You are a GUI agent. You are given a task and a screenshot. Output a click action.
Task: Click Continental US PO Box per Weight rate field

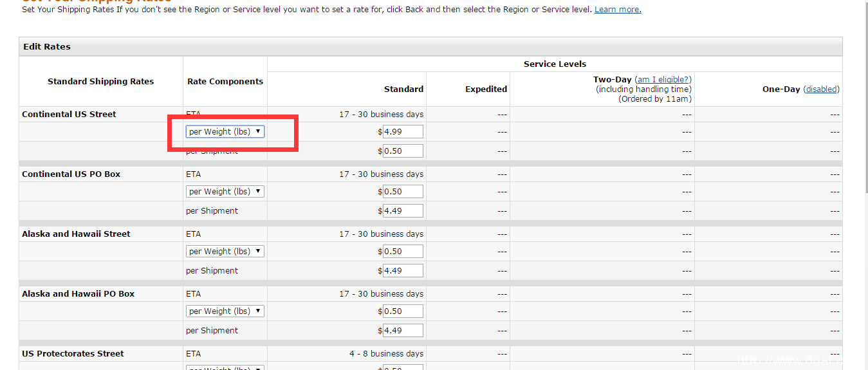[403, 191]
